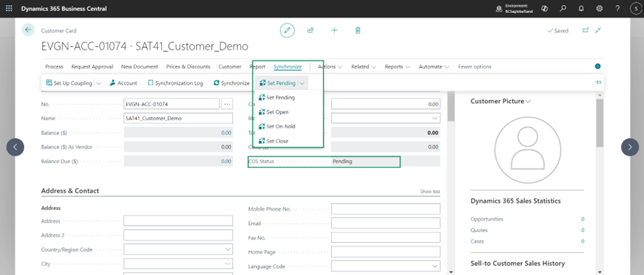Open Synchronization Log
The width and height of the screenshot is (644, 275).
tap(175, 83)
